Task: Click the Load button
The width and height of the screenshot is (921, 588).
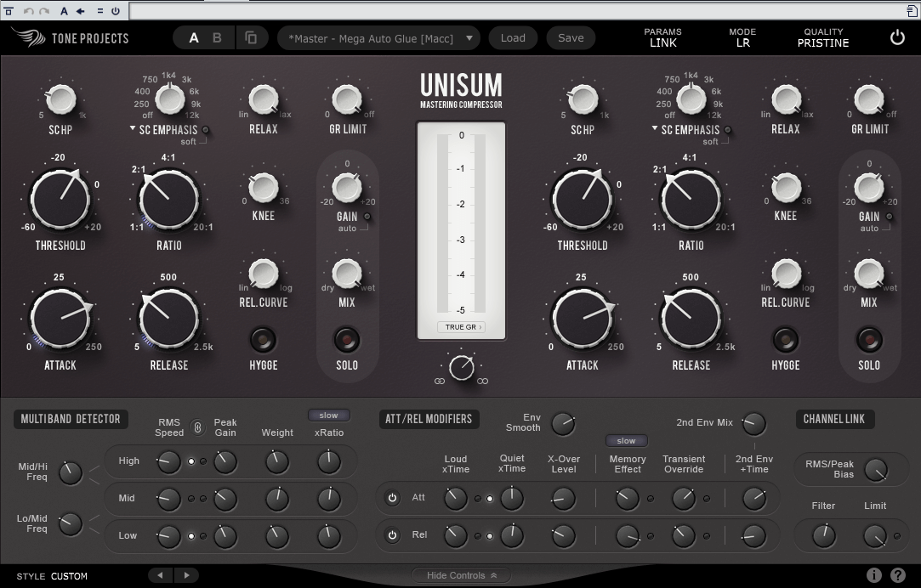Action: coord(513,38)
